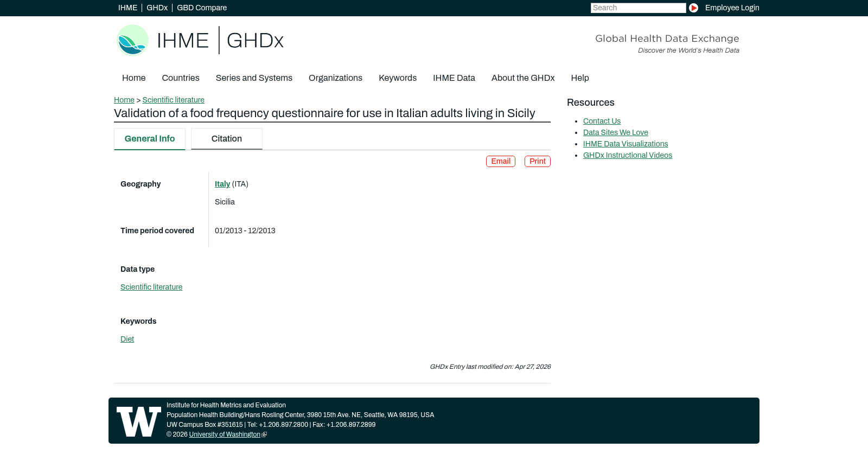Open Scientific literature breadcrumb link
This screenshot has height=467, width=868.
click(x=174, y=100)
